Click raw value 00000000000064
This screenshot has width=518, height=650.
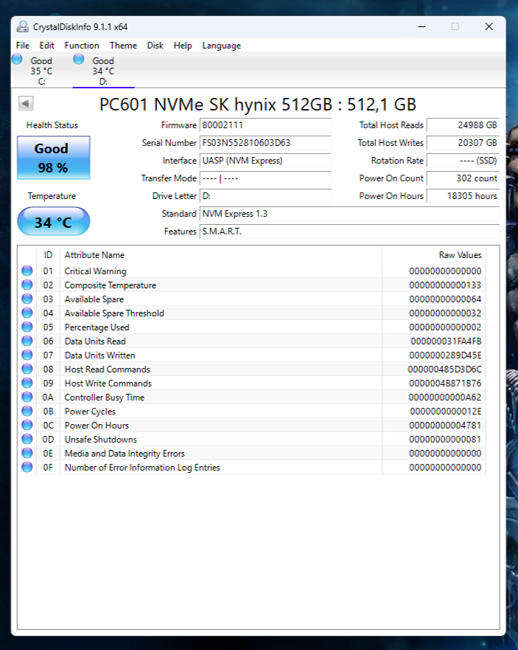[x=445, y=299]
